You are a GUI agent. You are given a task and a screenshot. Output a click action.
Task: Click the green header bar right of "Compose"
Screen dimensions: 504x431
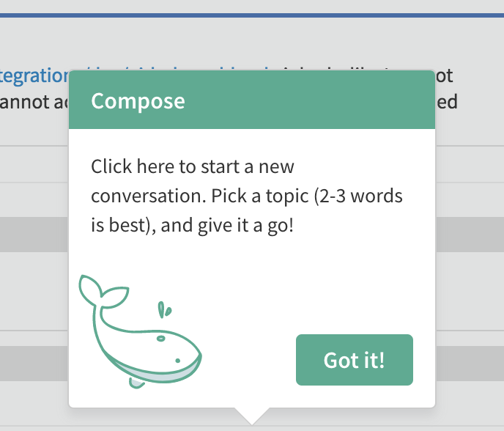308,100
